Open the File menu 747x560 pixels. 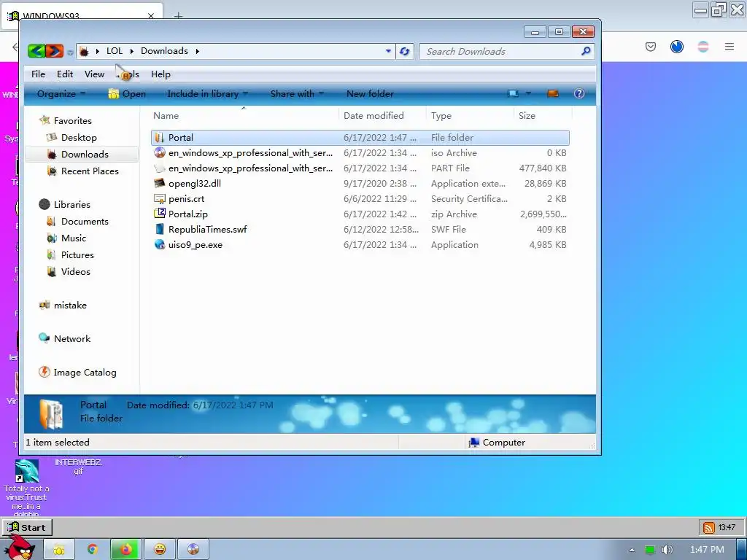point(38,74)
